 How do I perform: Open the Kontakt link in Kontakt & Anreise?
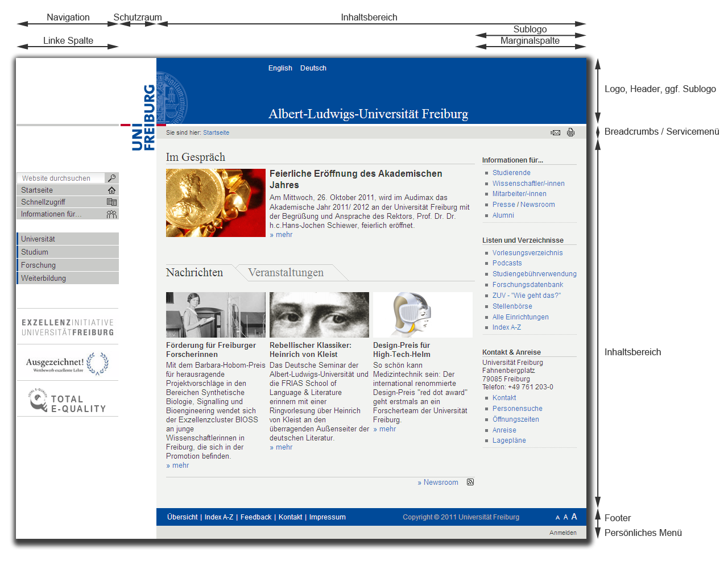(x=504, y=398)
